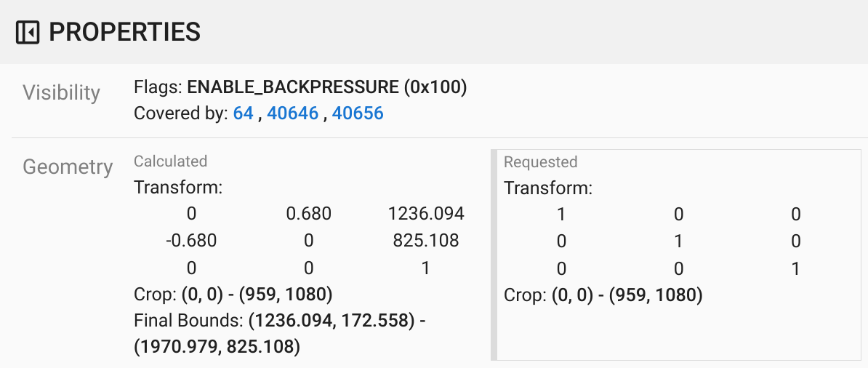Click the -0.680 transform matrix cell
Image resolution: width=868 pixels, height=368 pixels.
tap(191, 241)
